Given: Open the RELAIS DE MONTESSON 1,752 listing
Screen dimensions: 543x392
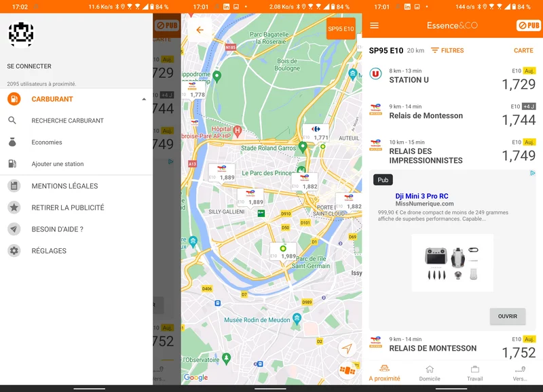Looking at the screenshot, I should pyautogui.click(x=452, y=347).
